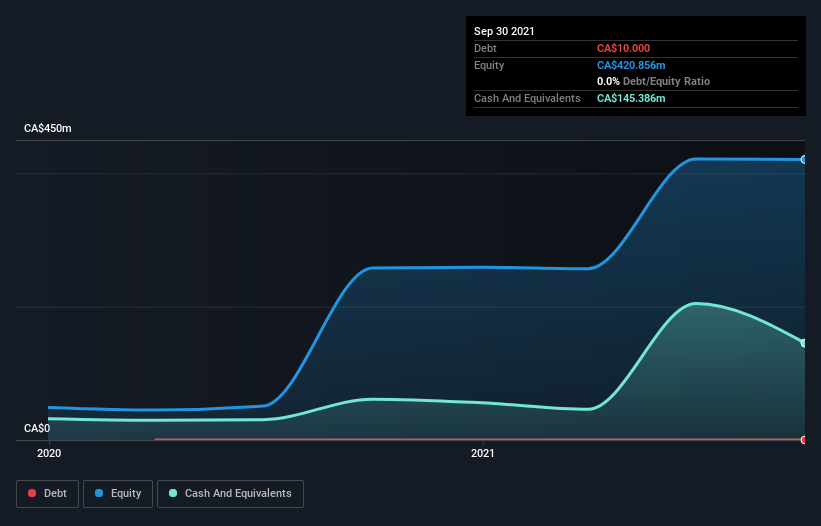Click the CA$420.856m equity value
The image size is (821, 526).
tap(631, 65)
